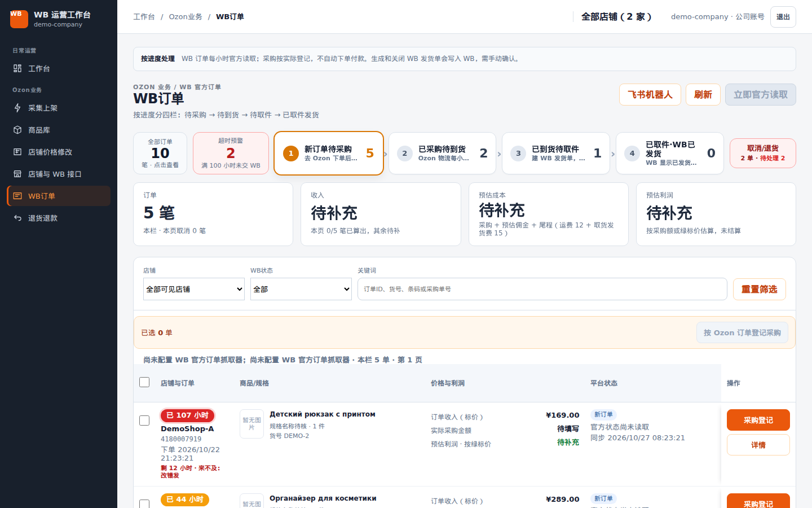This screenshot has height=508, width=812.
Task: Click step number 4 circle badge
Action: [x=632, y=154]
